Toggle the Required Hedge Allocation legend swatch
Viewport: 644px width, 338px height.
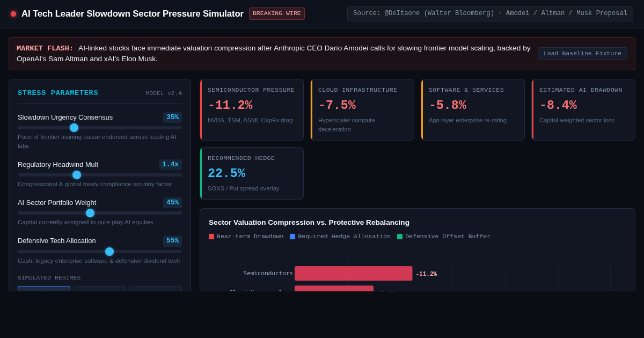292,237
